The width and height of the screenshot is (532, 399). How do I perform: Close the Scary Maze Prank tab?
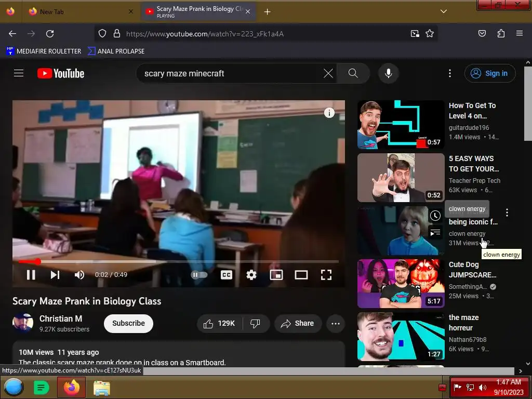tap(248, 12)
